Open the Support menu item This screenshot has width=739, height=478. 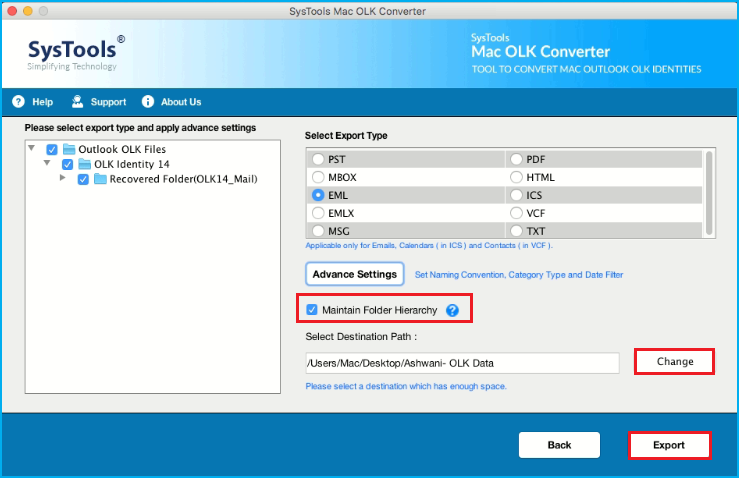tap(108, 102)
